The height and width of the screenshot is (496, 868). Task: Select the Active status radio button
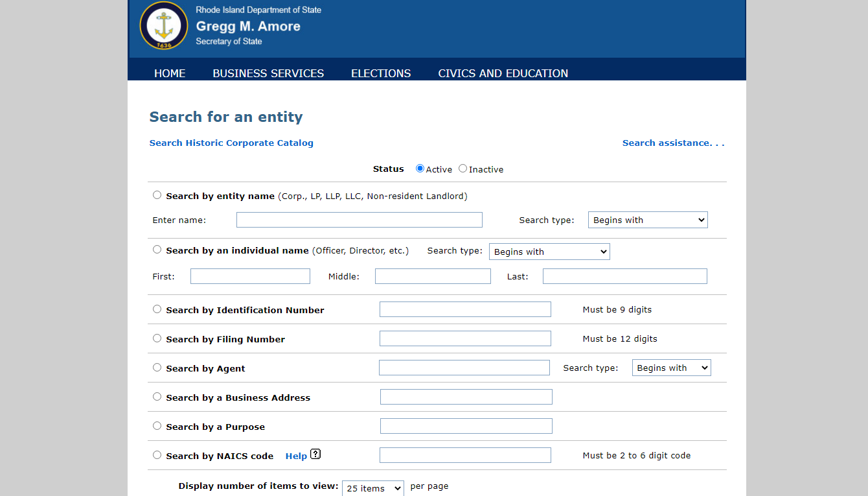pyautogui.click(x=420, y=169)
